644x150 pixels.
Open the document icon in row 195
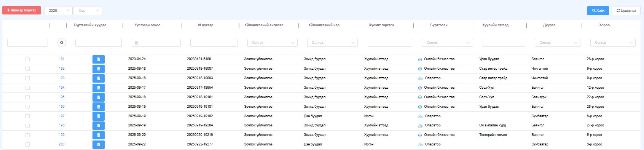[x=99, y=97]
